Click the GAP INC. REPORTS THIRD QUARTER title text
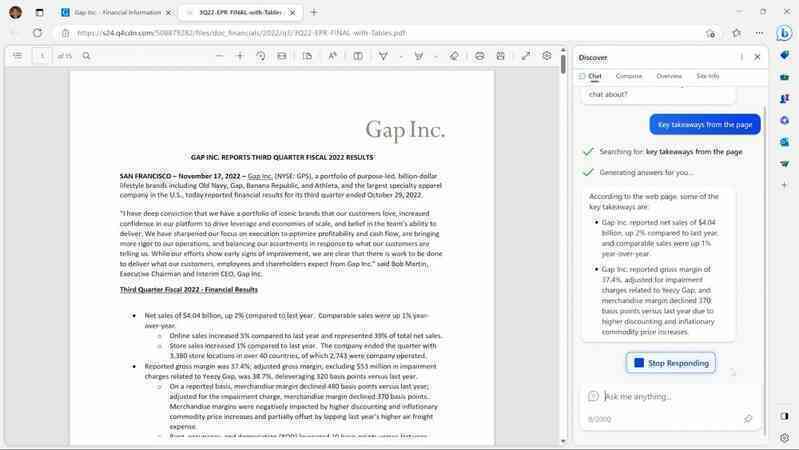The height and width of the screenshot is (450, 799). pyautogui.click(x=282, y=157)
